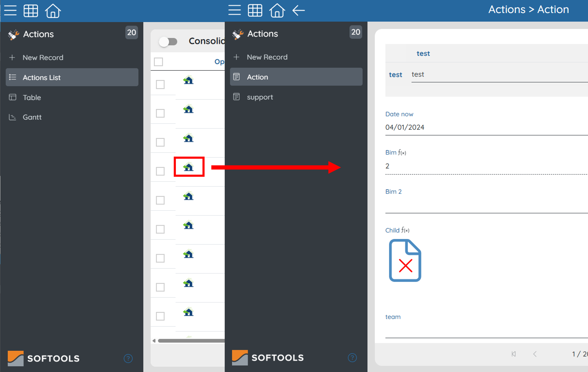This screenshot has width=588, height=372.
Task: Tick the sixth row checkbox
Action: (160, 229)
